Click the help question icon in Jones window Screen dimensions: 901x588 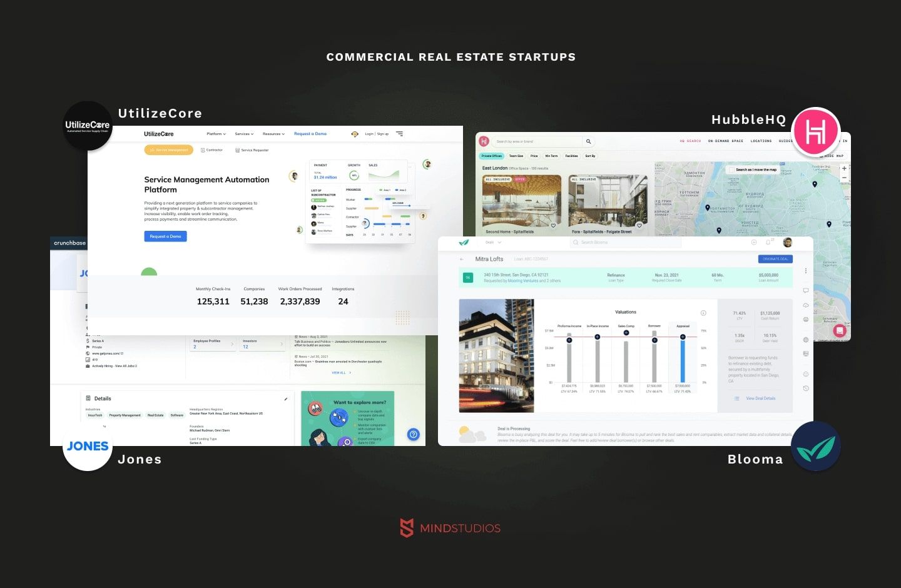point(413,434)
